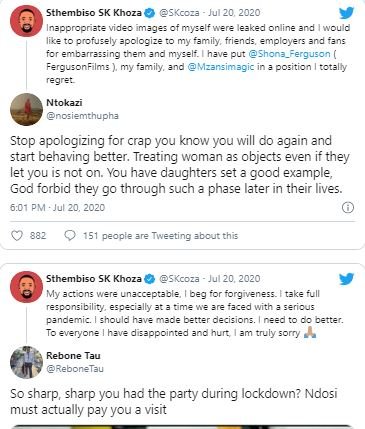365x429 pixels.
Task: Open Ntokazi's profile picture
Action: click(x=27, y=109)
